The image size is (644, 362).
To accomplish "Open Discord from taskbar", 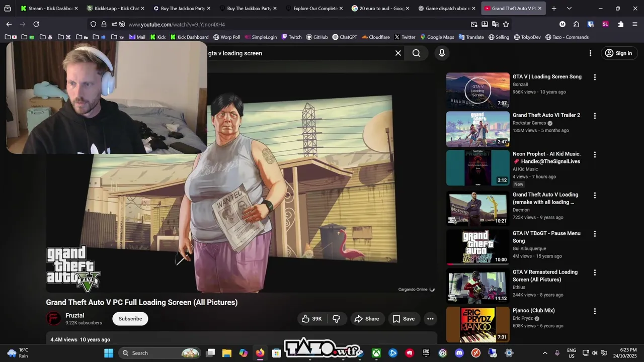I will pyautogui.click(x=459, y=353).
